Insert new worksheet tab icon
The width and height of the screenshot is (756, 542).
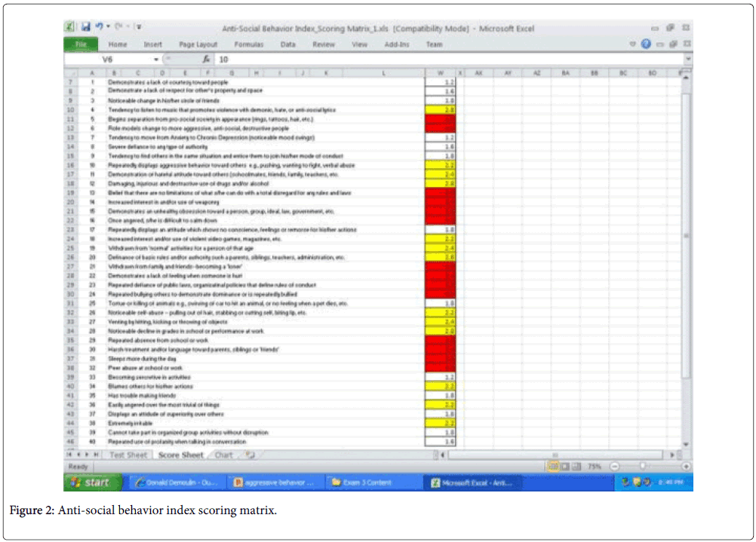(250, 455)
